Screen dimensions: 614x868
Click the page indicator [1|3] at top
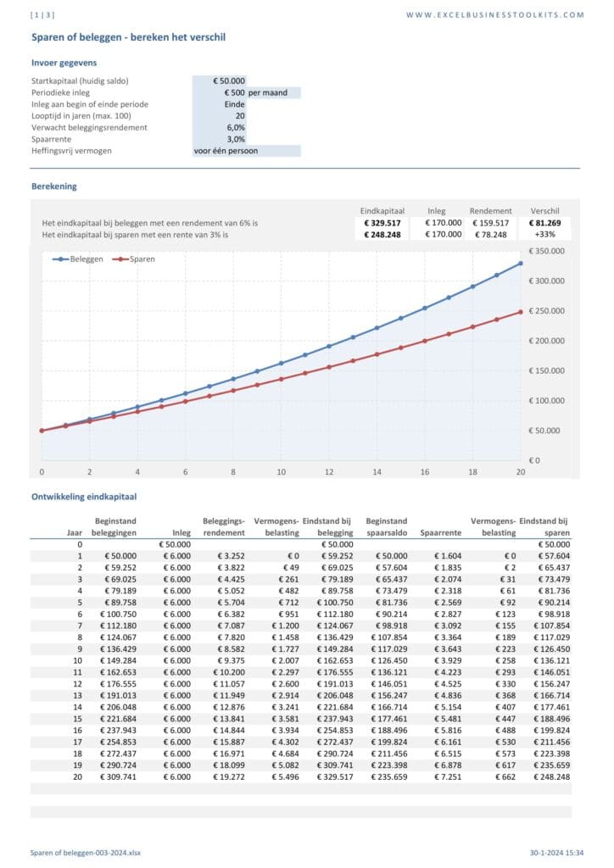point(42,15)
